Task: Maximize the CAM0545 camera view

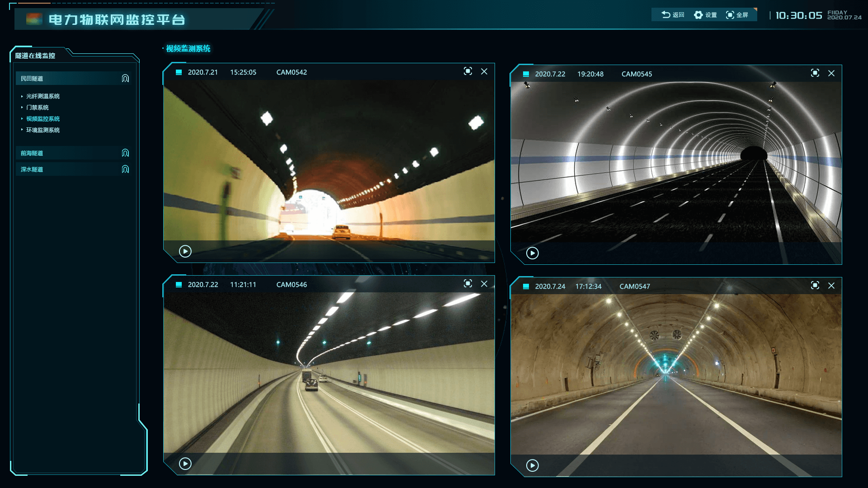Action: click(815, 73)
